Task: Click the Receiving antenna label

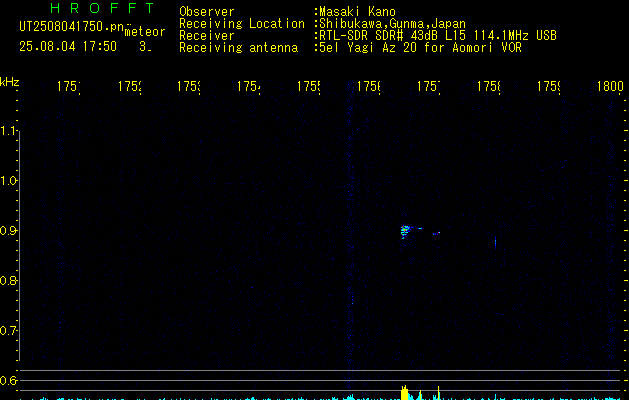Action: (238, 48)
